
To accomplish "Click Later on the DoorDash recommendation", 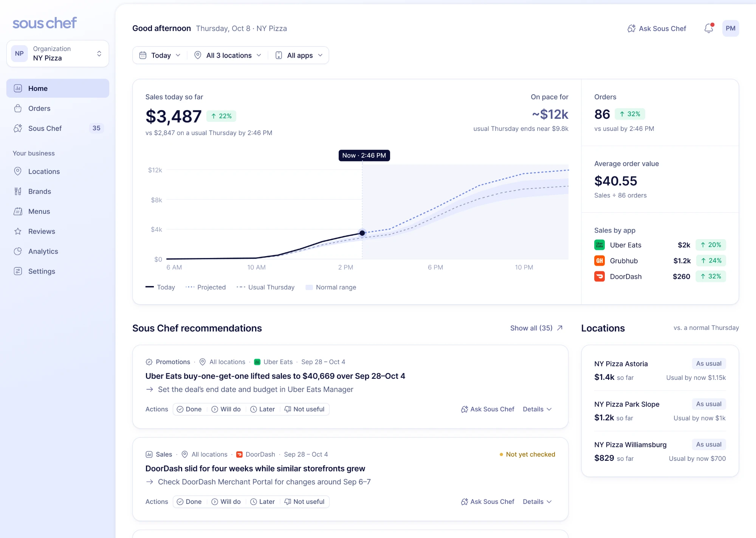I will 263,502.
